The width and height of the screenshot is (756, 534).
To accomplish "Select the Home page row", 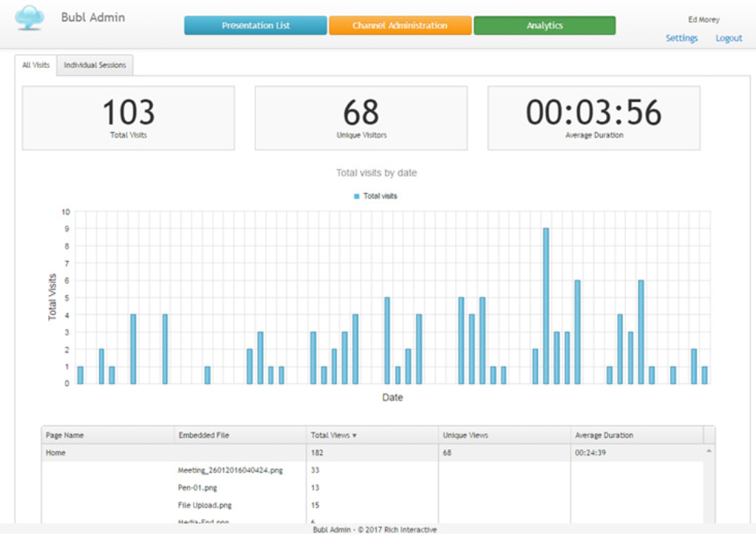I will coord(372,453).
